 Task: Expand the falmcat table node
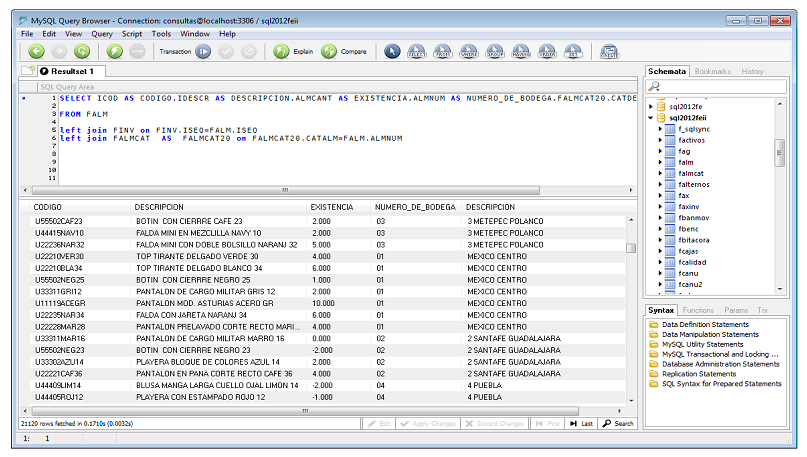(660, 173)
